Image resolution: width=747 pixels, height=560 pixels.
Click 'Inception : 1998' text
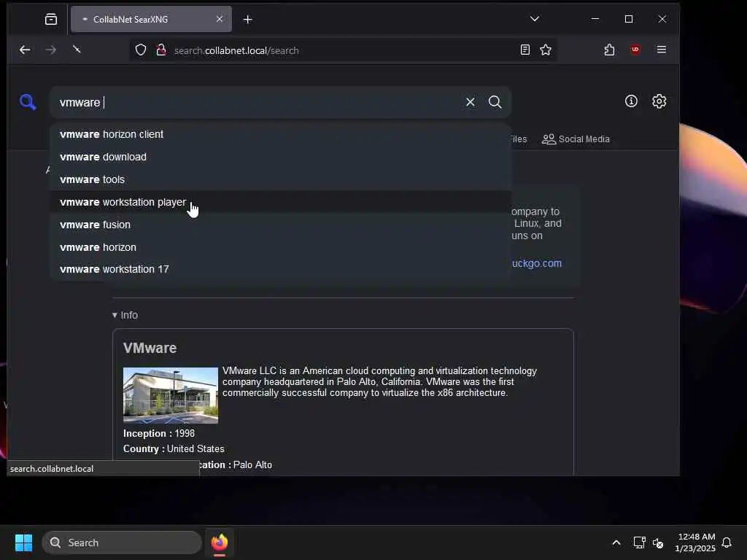tap(159, 433)
